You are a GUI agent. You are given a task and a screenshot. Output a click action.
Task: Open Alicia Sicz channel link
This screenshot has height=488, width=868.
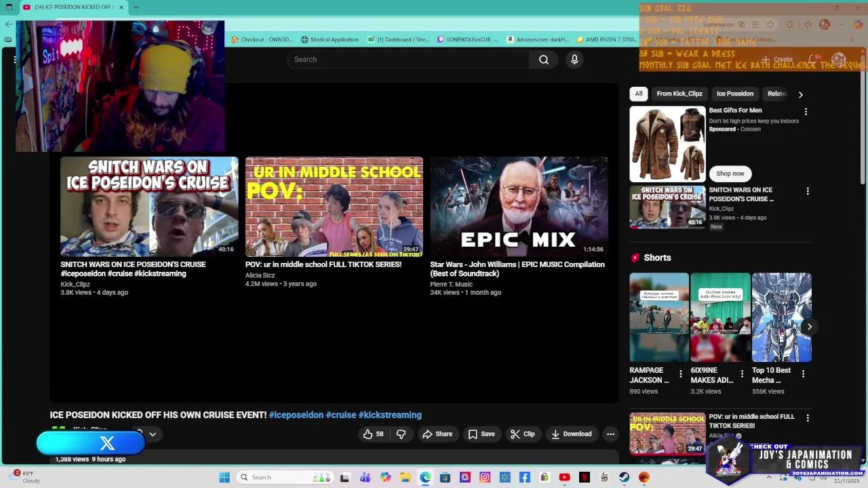click(260, 275)
